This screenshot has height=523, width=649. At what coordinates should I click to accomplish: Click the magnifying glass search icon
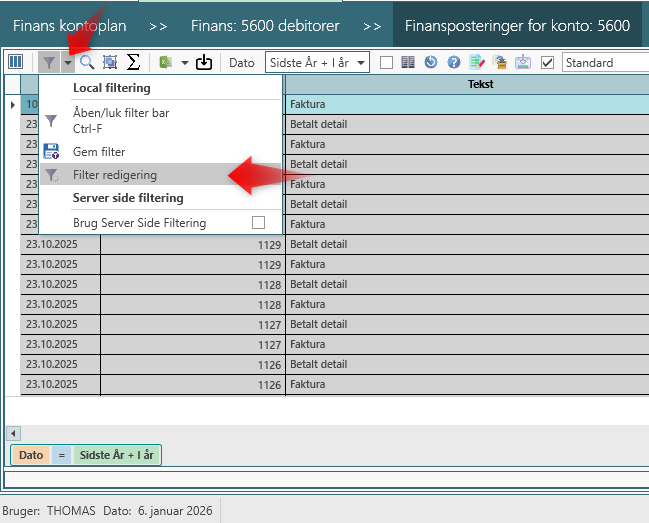pyautogui.click(x=87, y=62)
